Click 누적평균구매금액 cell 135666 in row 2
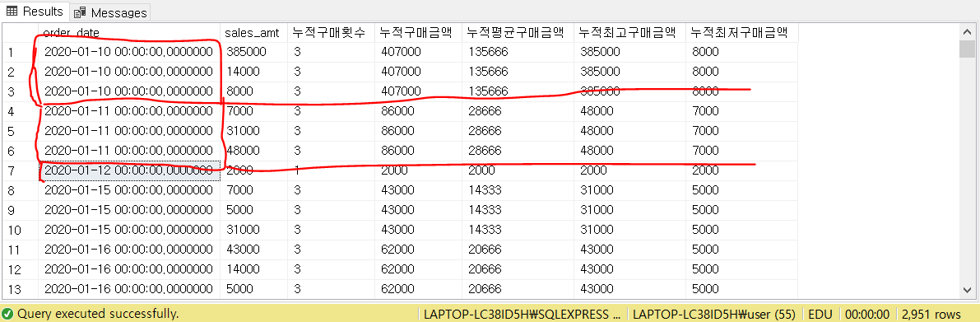Screen dimensions: 980x322 pyautogui.click(x=518, y=72)
